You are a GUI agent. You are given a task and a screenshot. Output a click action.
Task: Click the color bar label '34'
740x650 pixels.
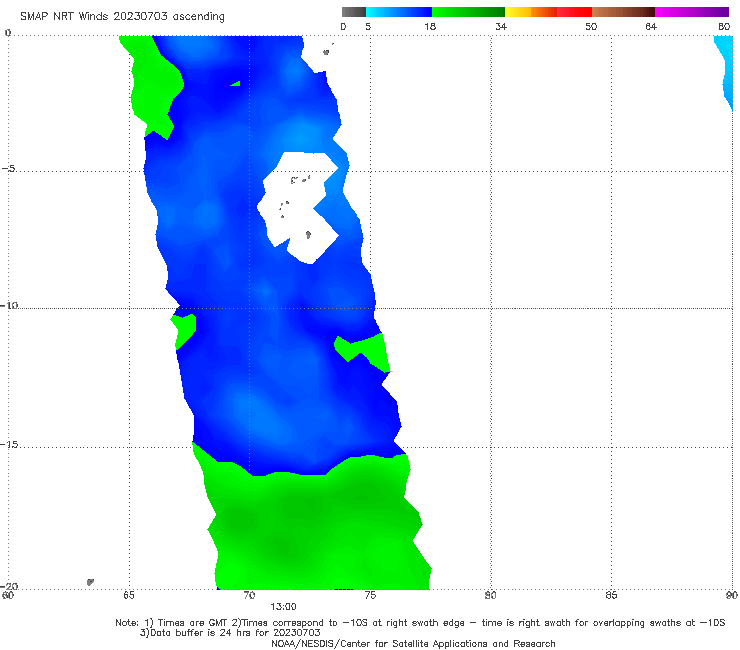(501, 27)
